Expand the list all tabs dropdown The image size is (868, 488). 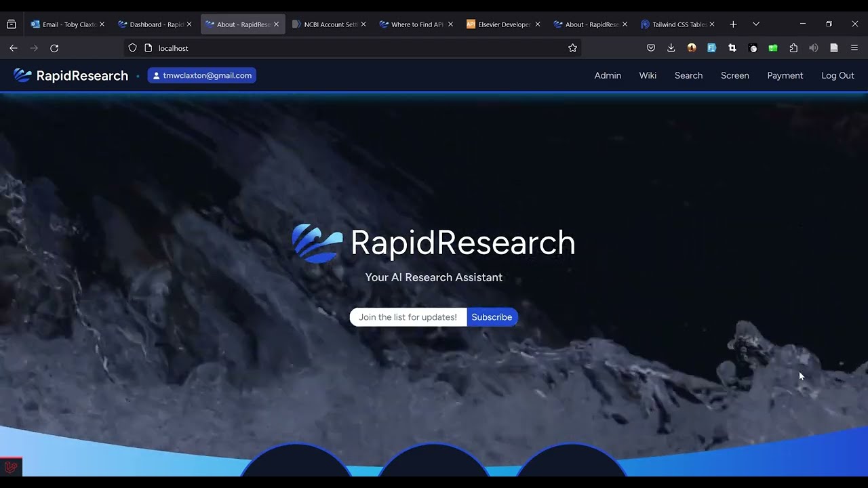pyautogui.click(x=756, y=24)
